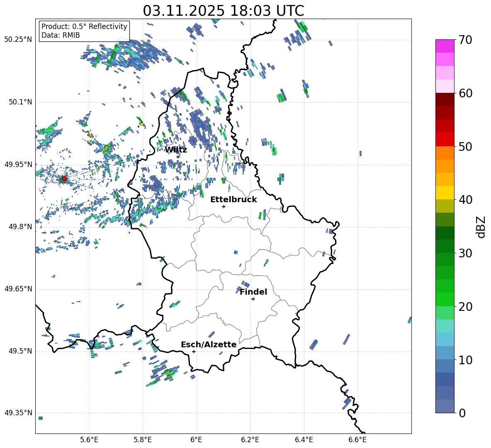Image resolution: width=491 pixels, height=448 pixels.
Task: Click the cross marker below Ettelbruck
Action: coord(224,206)
